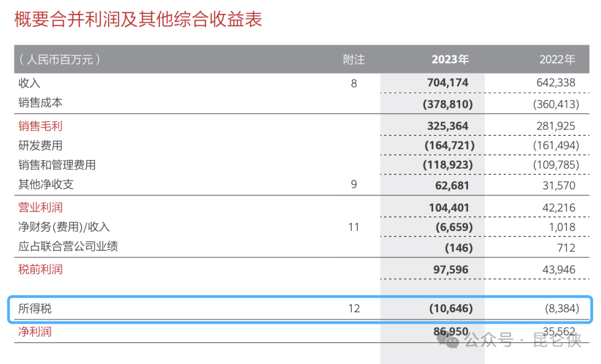Select the 销售毛利 red row label
The image size is (601, 364).
40,126
